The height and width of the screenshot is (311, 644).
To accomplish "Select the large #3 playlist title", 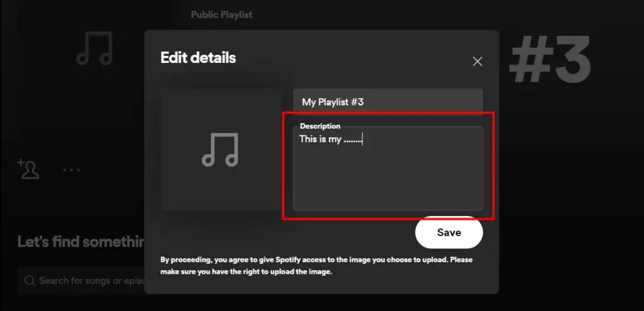I will click(550, 60).
